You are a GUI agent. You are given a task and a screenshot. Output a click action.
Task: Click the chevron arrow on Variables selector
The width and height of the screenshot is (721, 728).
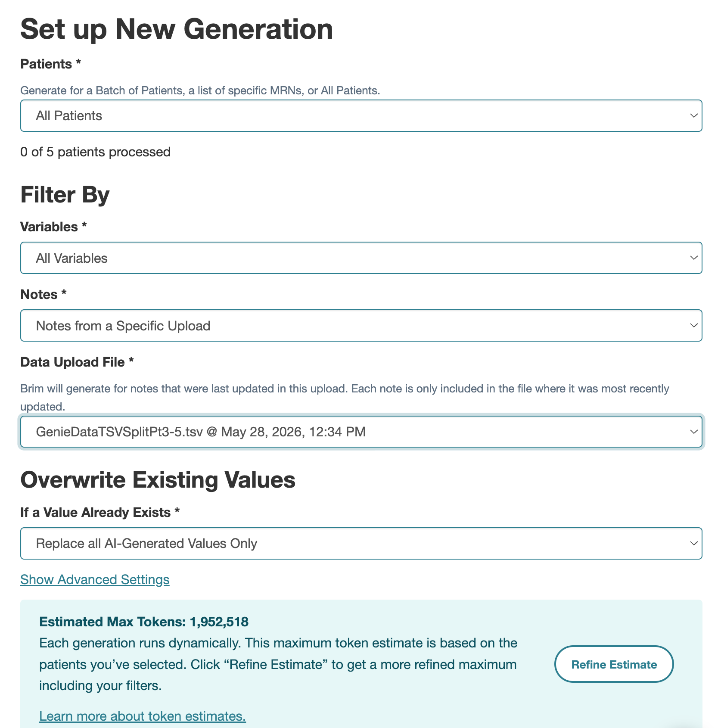pos(693,258)
